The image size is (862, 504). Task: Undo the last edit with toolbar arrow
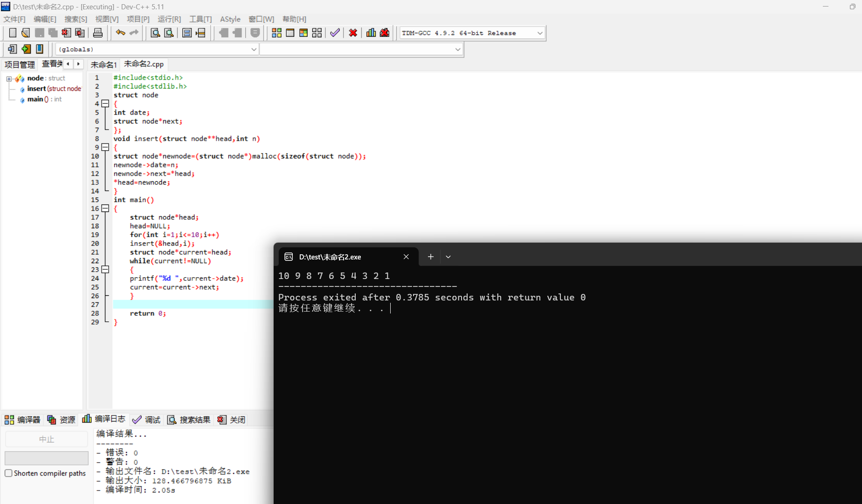[121, 33]
